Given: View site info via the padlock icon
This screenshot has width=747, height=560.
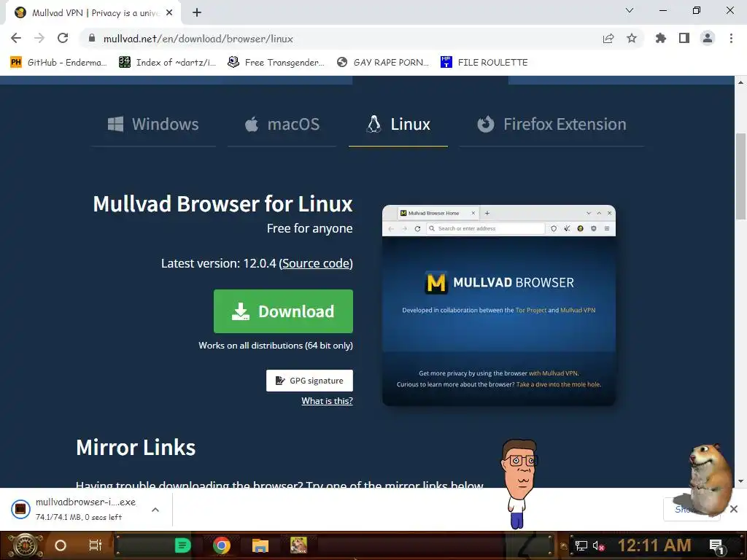Looking at the screenshot, I should [x=92, y=38].
